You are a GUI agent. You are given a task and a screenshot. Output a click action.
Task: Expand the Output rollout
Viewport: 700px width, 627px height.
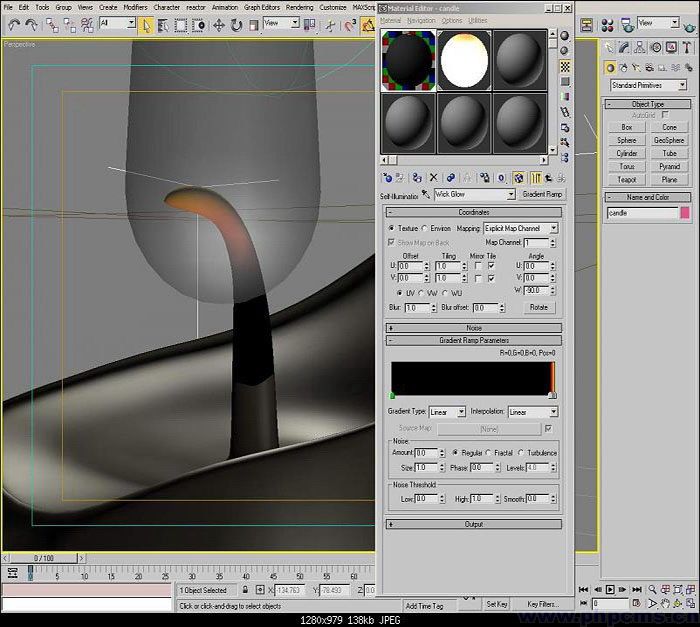click(474, 524)
